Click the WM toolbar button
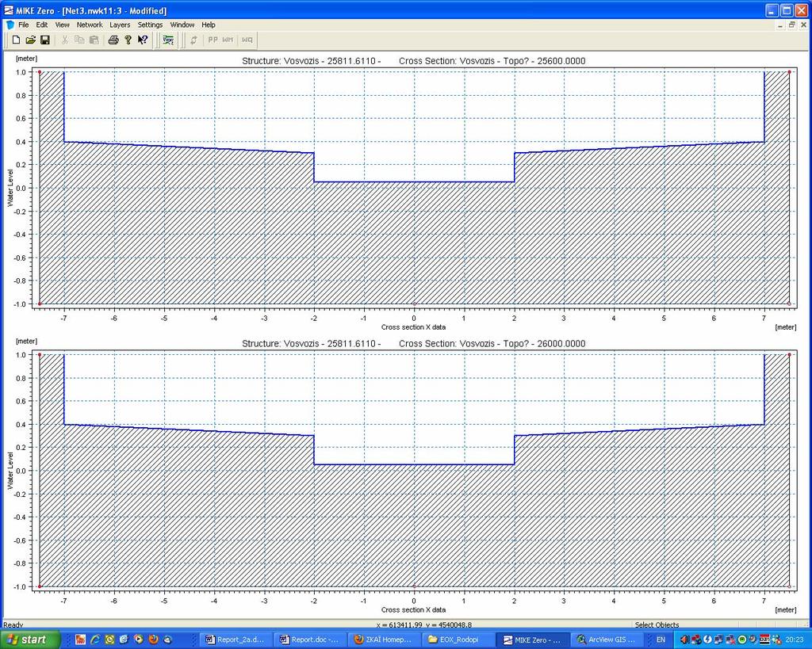 pos(228,40)
